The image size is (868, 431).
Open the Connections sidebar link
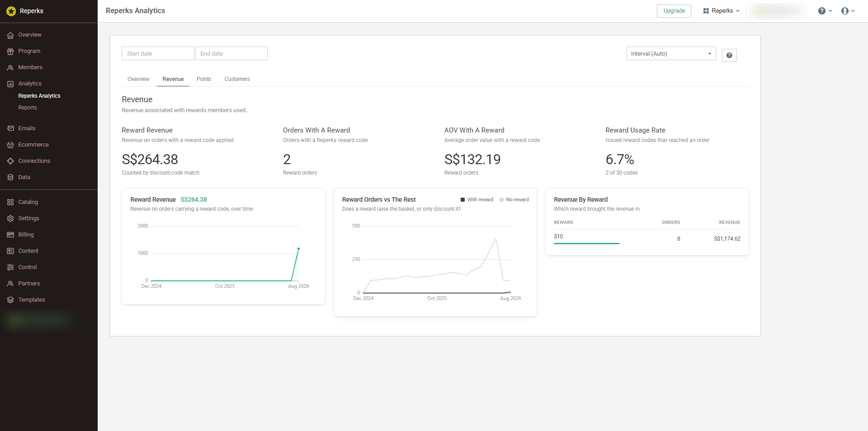[x=34, y=161]
